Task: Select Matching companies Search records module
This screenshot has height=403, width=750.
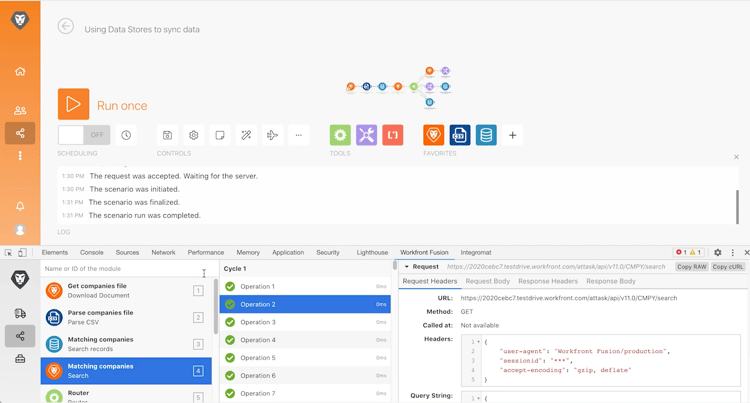Action: [126, 344]
